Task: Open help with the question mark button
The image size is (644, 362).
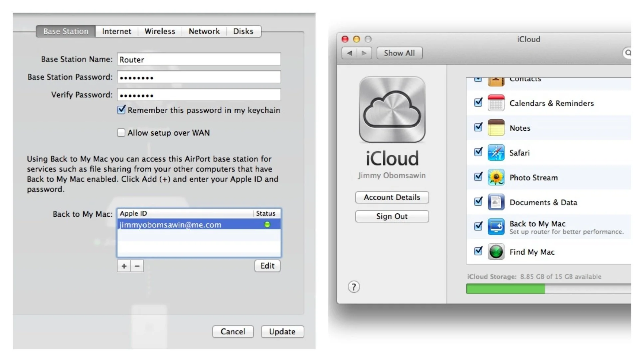Action: click(354, 287)
